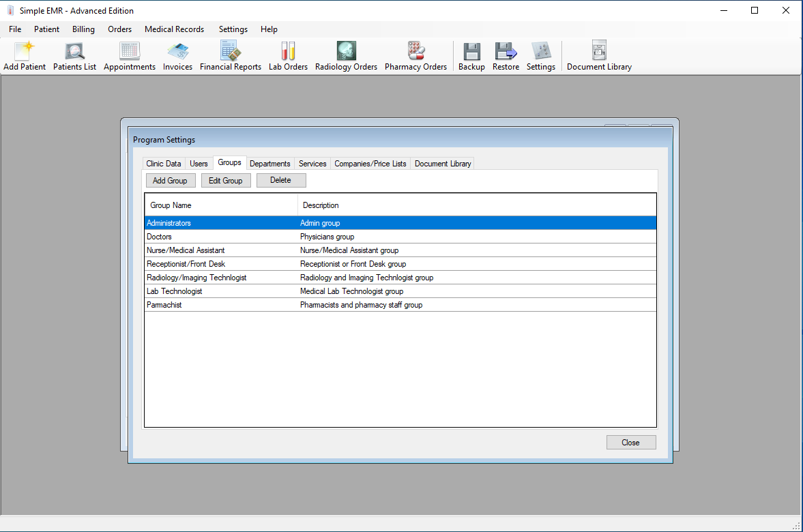Open the Billing menu
803x532 pixels.
tap(83, 29)
